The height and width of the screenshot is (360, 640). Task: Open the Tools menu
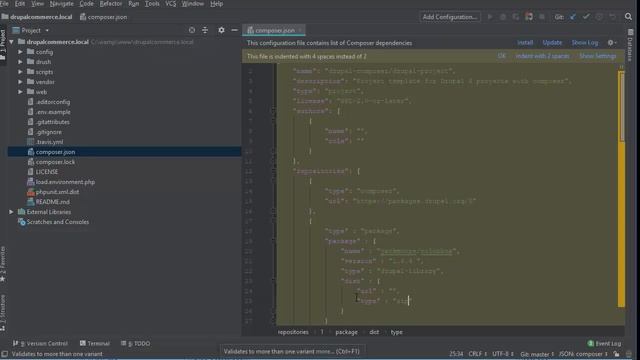point(152,4)
